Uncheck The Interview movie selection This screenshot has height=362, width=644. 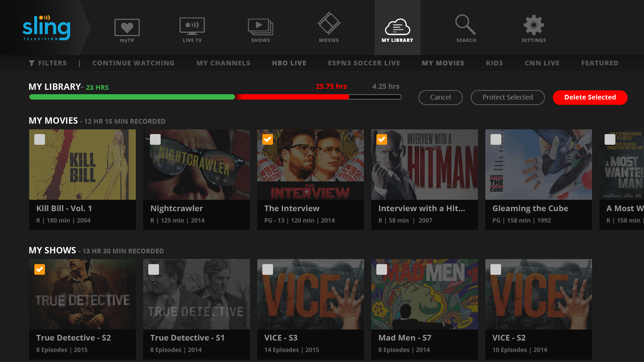point(268,139)
